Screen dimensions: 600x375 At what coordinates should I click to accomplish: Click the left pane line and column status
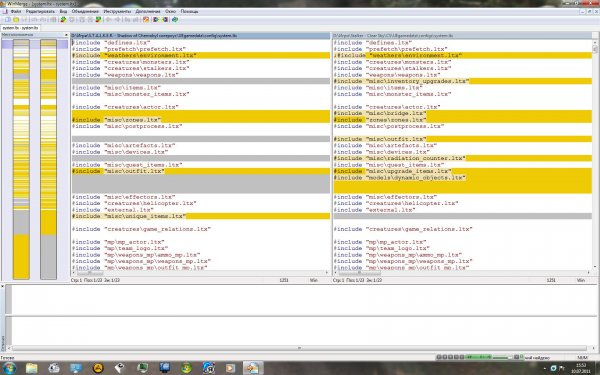click(x=95, y=280)
